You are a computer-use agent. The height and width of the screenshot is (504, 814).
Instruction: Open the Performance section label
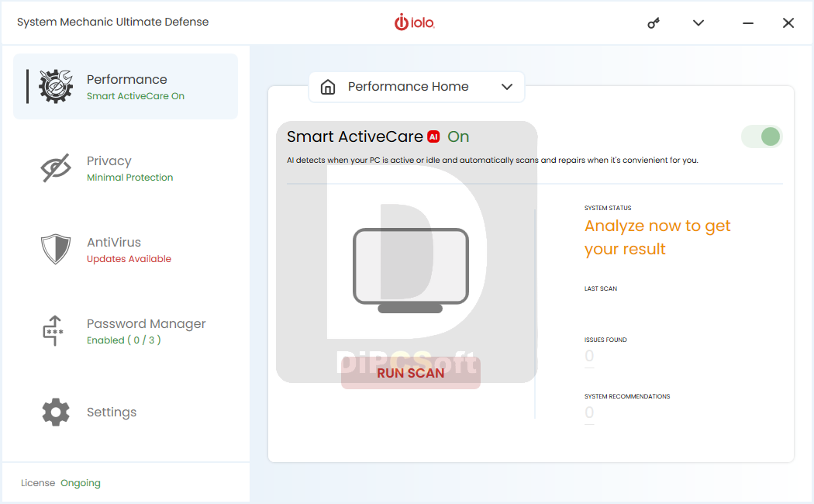pos(126,79)
